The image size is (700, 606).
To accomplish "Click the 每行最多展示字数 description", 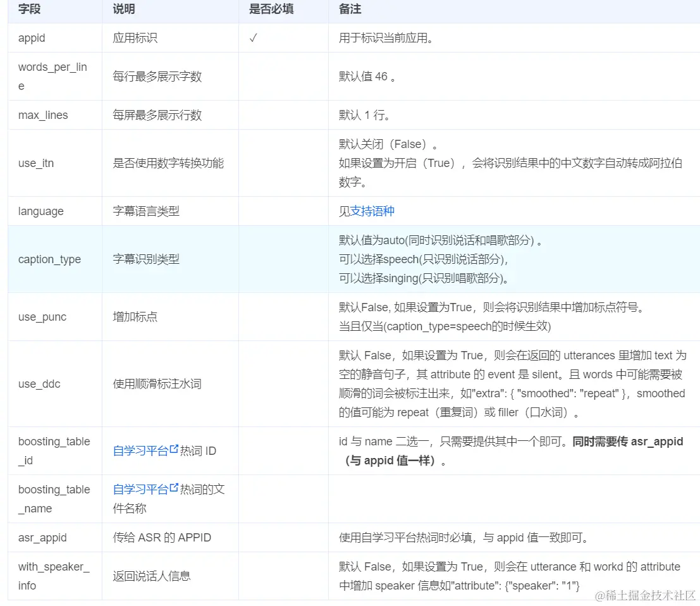I will coord(157,77).
